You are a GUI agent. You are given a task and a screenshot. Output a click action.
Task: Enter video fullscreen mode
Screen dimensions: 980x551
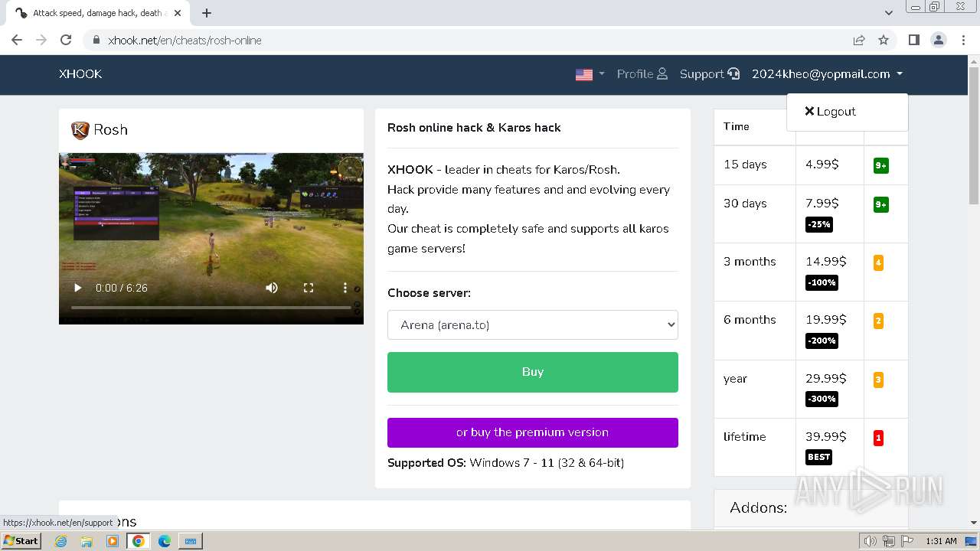pyautogui.click(x=309, y=288)
